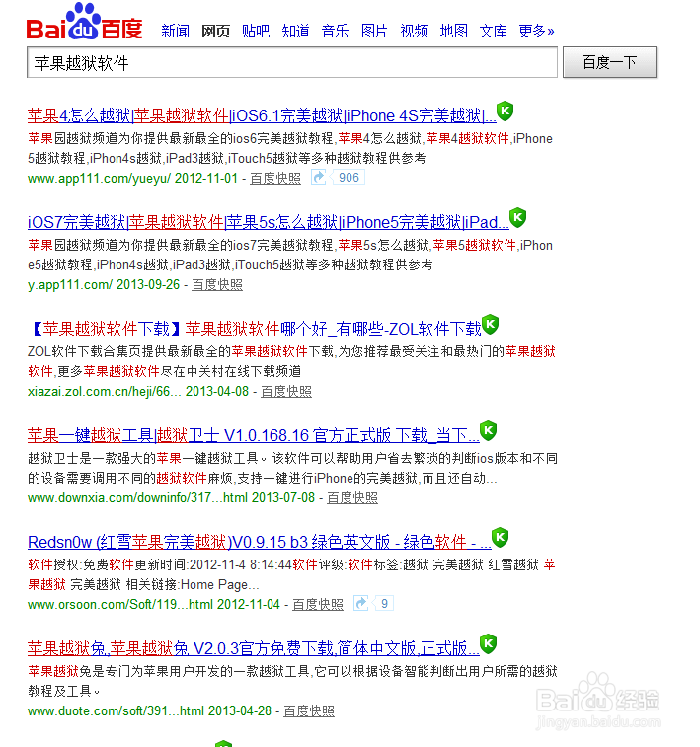The image size is (700, 747).
Task: Click URL www.duote.com/soft/391...html
Action: coord(116,711)
